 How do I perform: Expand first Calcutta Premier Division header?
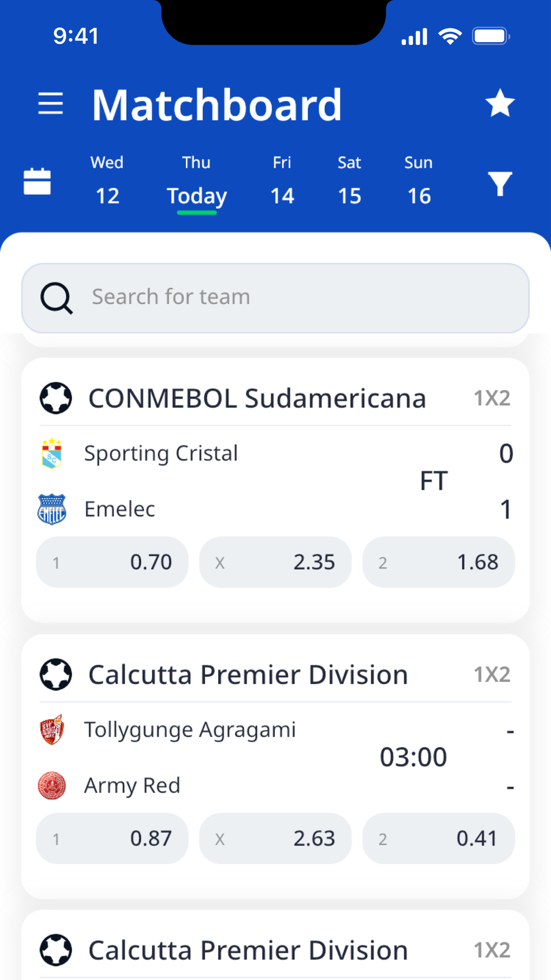(248, 675)
